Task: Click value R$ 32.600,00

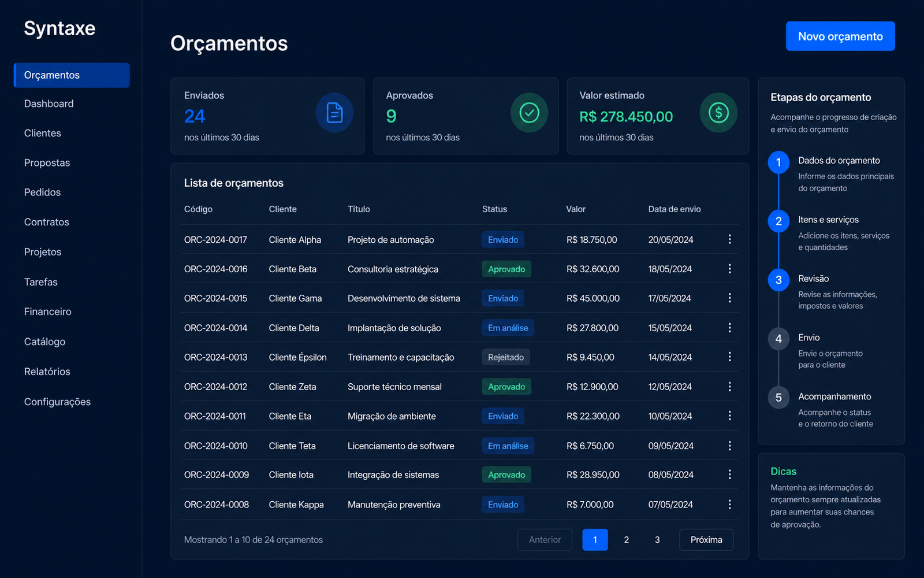Action: 593,269
